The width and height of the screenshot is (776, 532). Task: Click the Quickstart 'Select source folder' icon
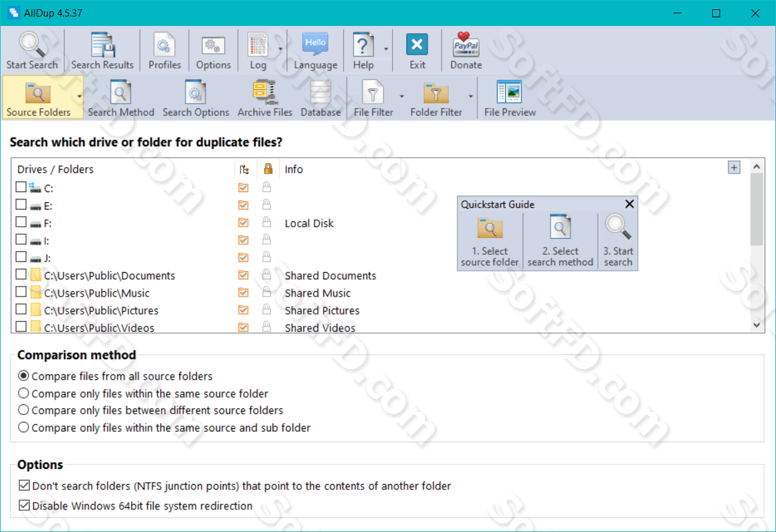(490, 229)
